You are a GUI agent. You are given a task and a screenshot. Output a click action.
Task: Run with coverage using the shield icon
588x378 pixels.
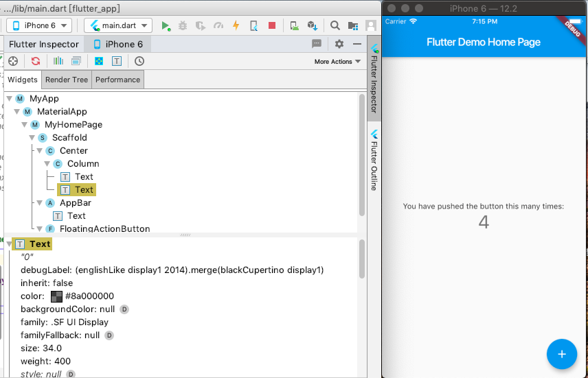pyautogui.click(x=201, y=25)
